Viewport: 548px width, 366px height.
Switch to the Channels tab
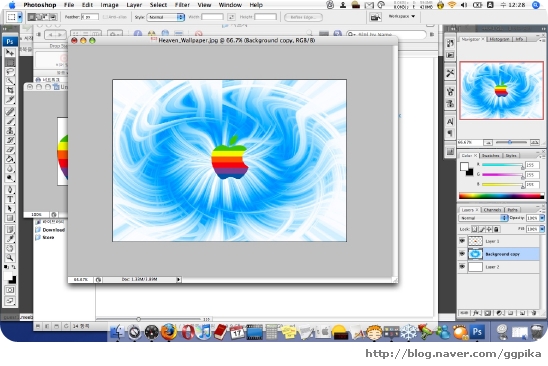click(x=492, y=210)
